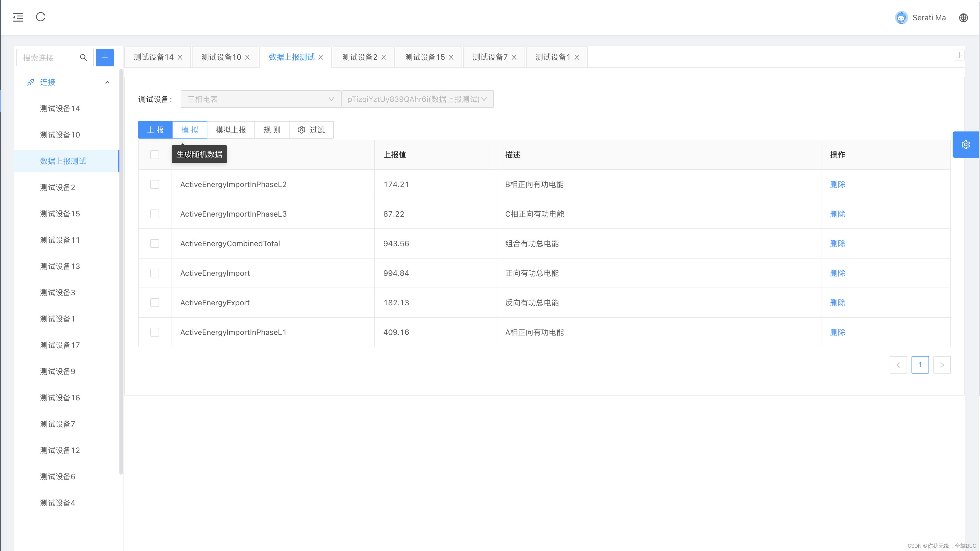Select 测试设备14 in the sidebar
This screenshot has width=980, height=551.
pos(66,108)
